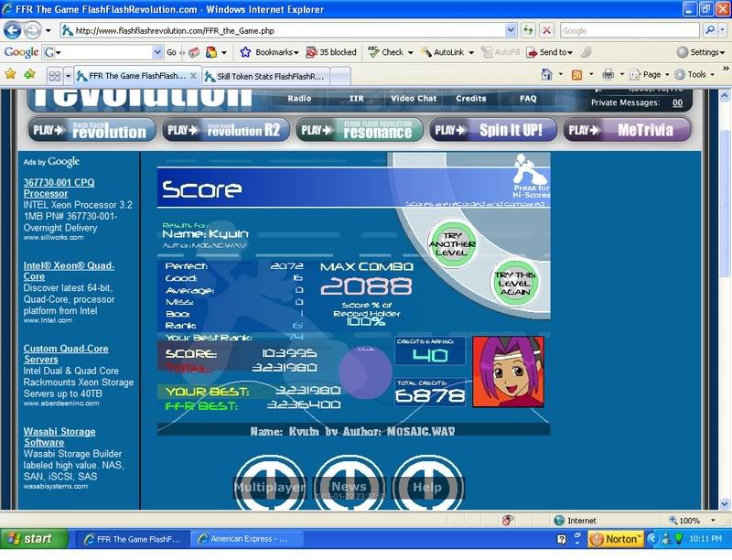Image resolution: width=732 pixels, height=560 pixels.
Task: Open Google toolbar Settings dropdown
Action: pyautogui.click(x=701, y=52)
